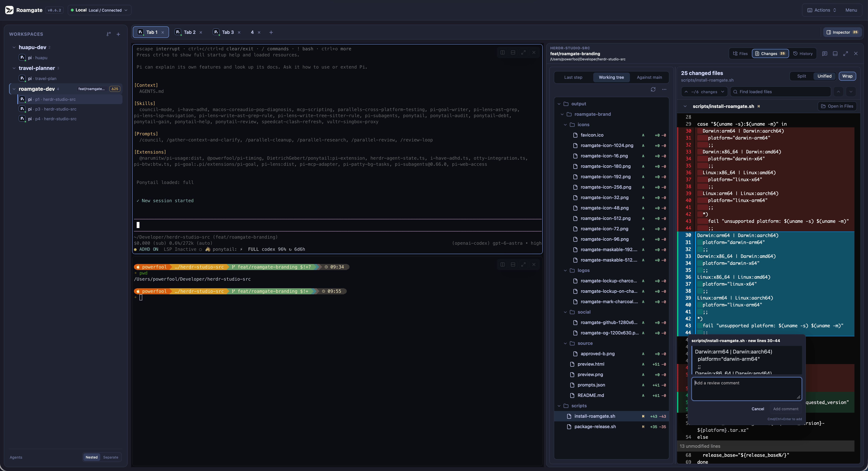
Task: Collapse the output folder
Action: tap(559, 104)
